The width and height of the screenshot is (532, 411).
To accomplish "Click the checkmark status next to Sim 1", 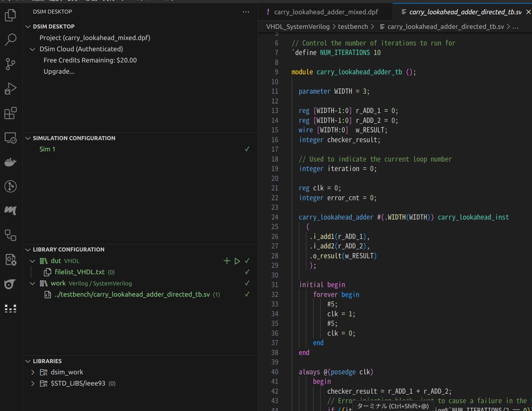I will click(x=247, y=149).
